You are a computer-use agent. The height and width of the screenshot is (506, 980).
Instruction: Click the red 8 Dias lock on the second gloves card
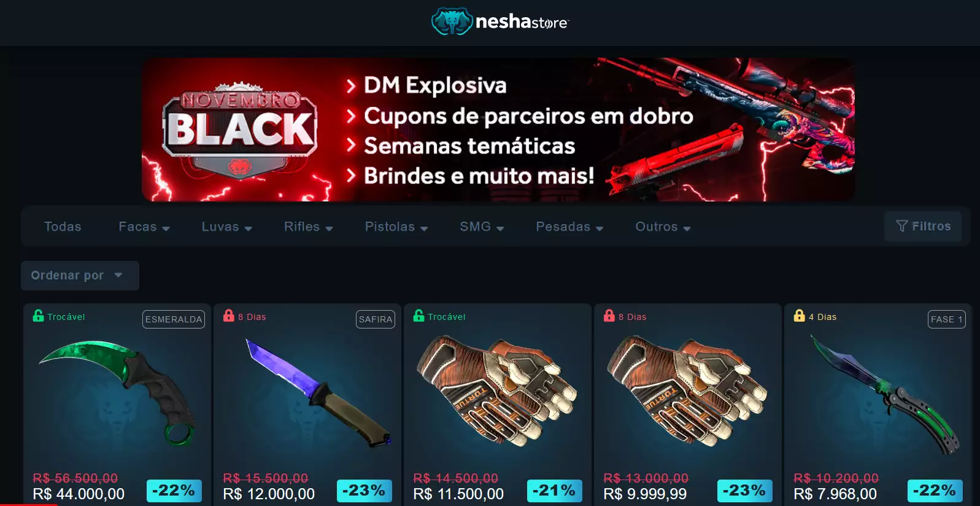pos(609,316)
